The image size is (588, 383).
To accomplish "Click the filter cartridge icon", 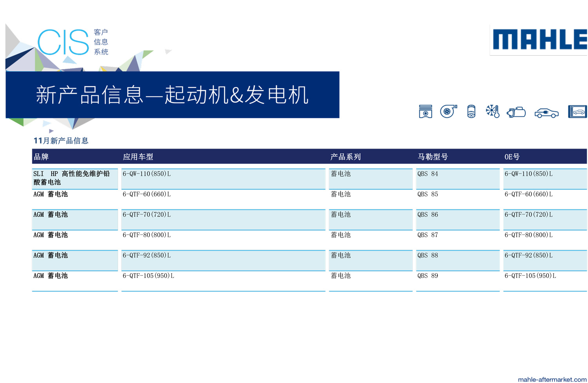I will (471, 111).
